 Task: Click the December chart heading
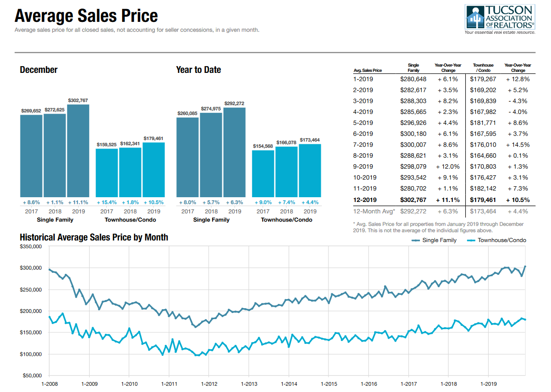[x=39, y=70]
